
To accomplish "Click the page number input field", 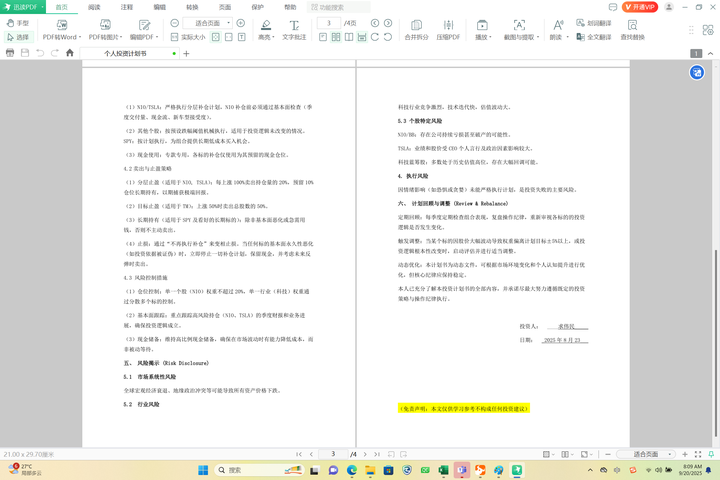I will click(x=328, y=23).
